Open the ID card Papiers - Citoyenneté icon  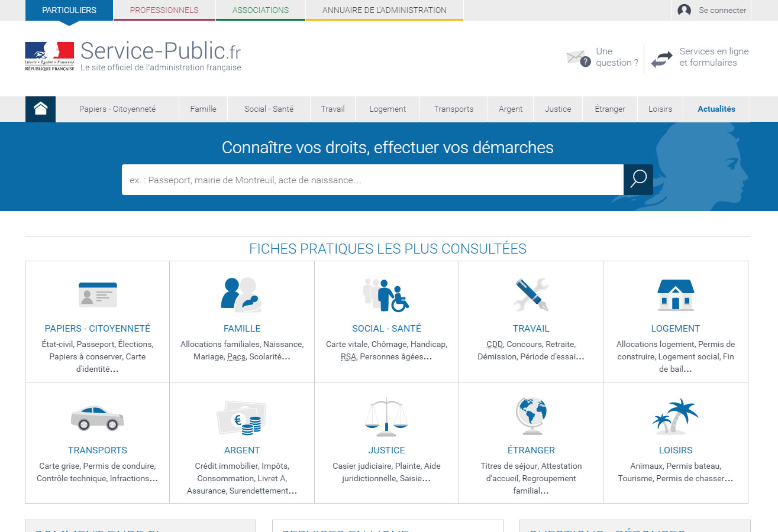(98, 294)
